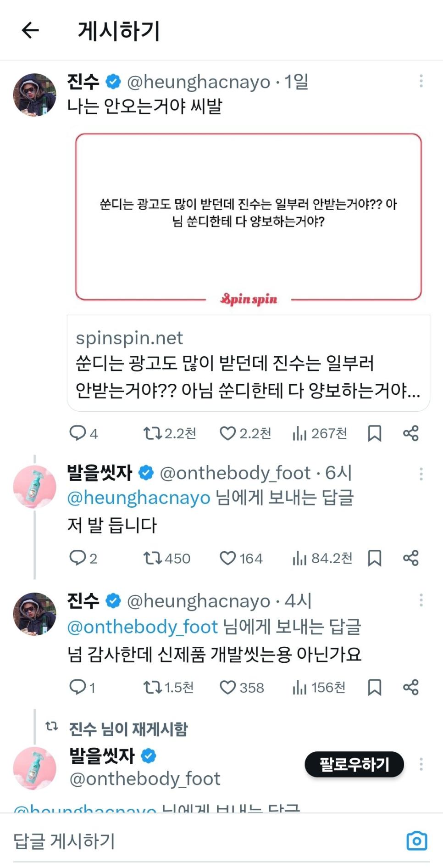Open more options on first 진수 tweet
Viewport: 443px width, 868px height.
point(421,81)
